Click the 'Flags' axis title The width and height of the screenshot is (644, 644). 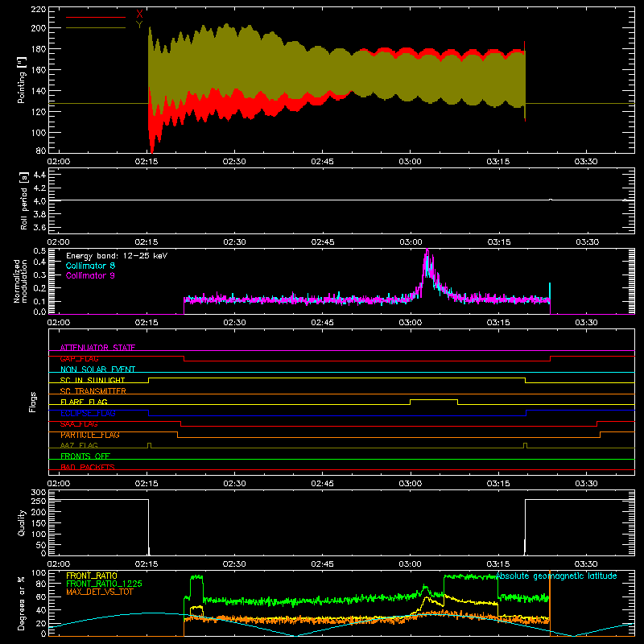pos(33,402)
